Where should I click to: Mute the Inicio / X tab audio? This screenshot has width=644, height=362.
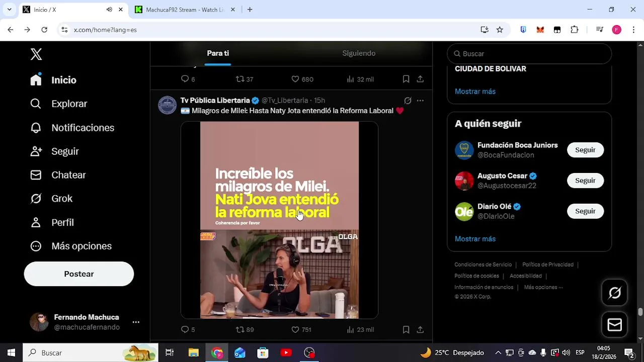(109, 10)
